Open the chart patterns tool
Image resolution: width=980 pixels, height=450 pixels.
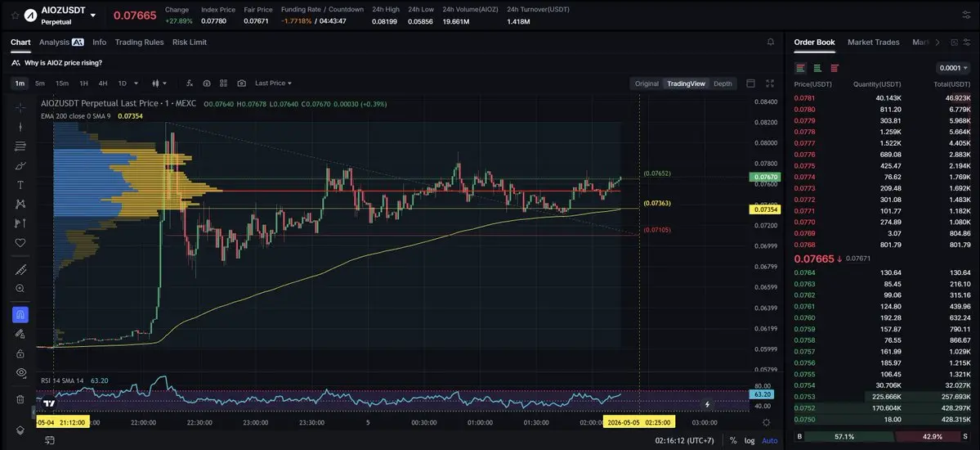20,204
